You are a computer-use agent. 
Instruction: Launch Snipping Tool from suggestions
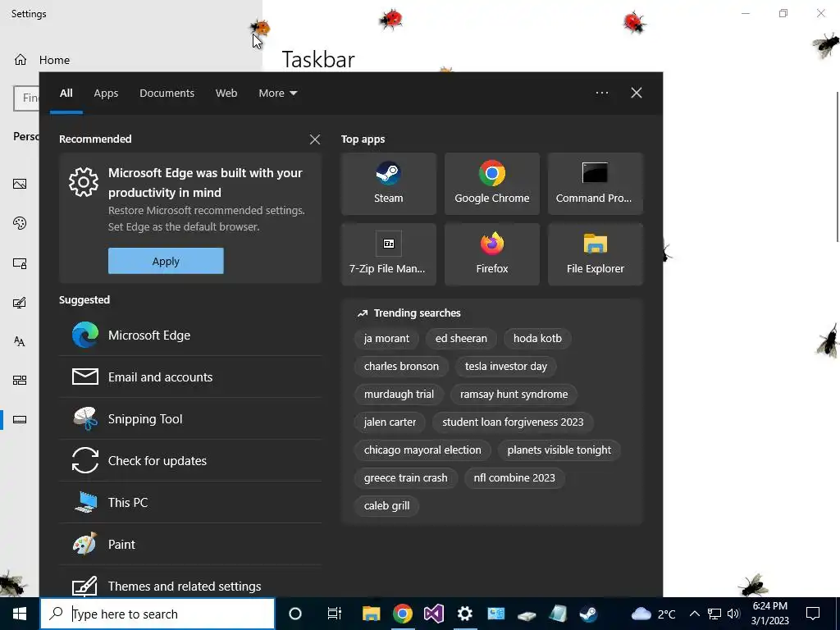[190, 418]
